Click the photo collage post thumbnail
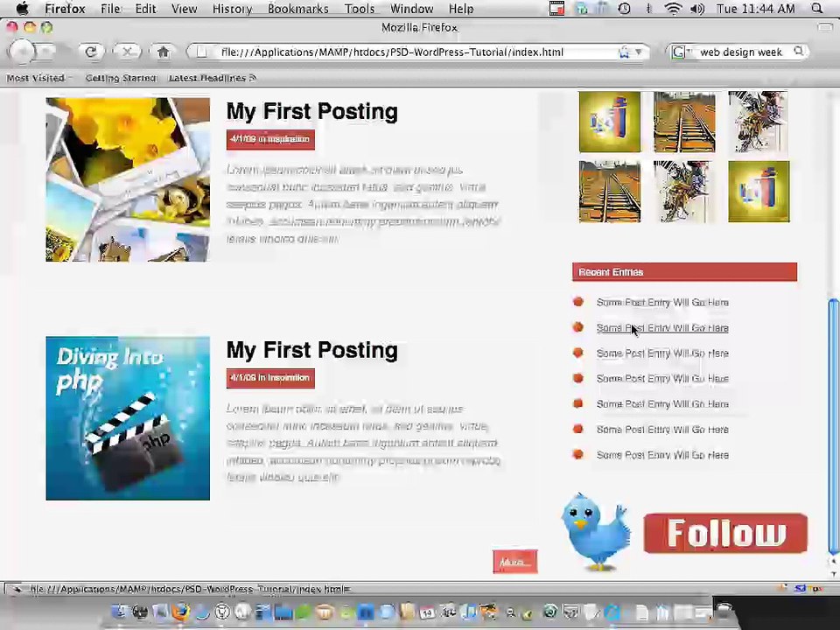Screen dimensions: 840x630 click(128, 179)
